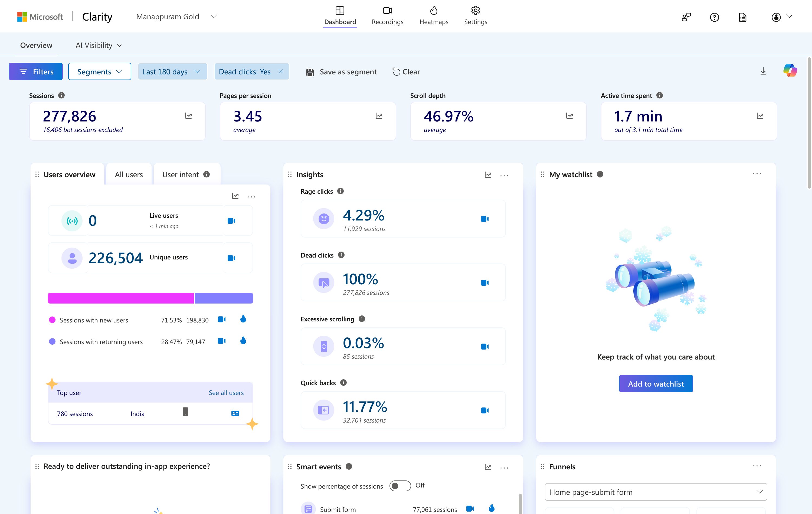Watch recordings of Unique users
This screenshot has height=514, width=812.
point(231,258)
